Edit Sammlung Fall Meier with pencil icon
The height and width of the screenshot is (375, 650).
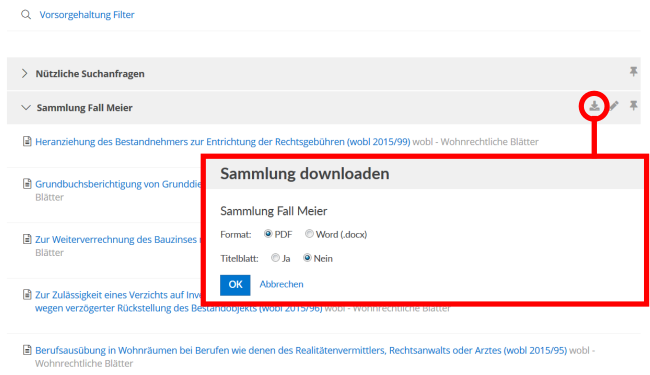[x=614, y=106]
